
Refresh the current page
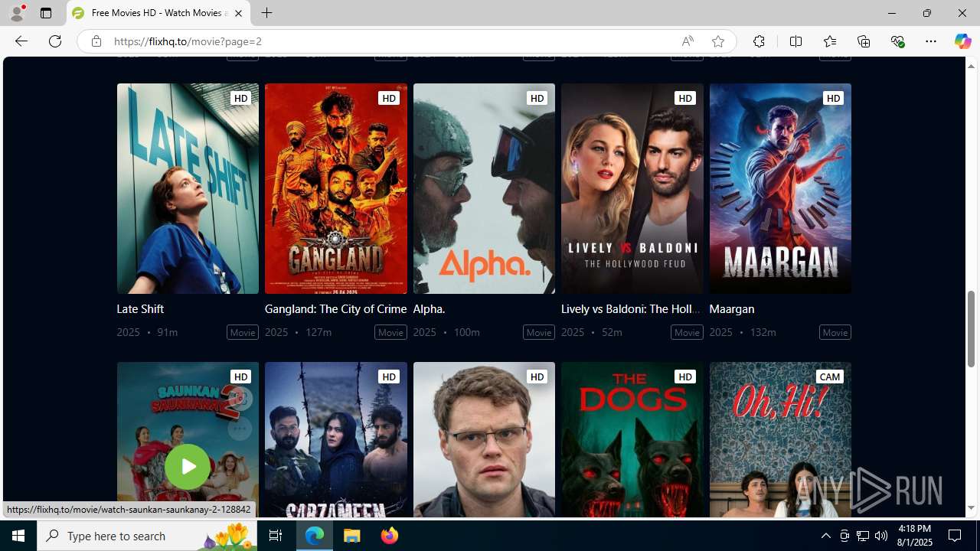click(x=55, y=41)
